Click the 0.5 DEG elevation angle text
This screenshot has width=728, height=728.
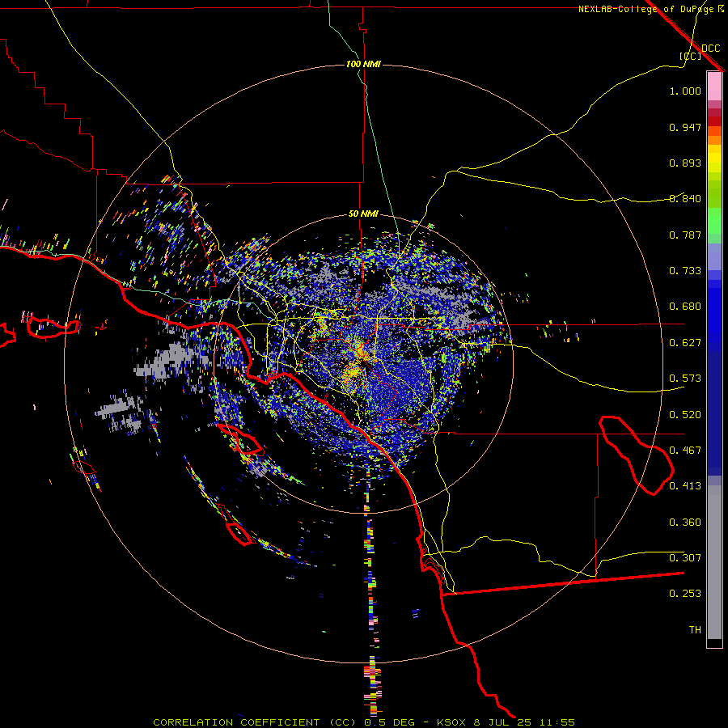[x=390, y=722]
